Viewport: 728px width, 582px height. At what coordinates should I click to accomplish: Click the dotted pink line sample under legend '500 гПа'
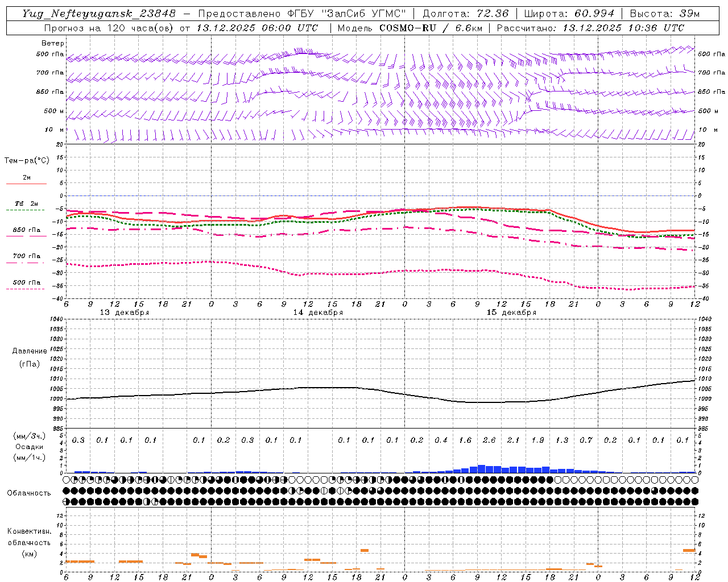pos(26,289)
